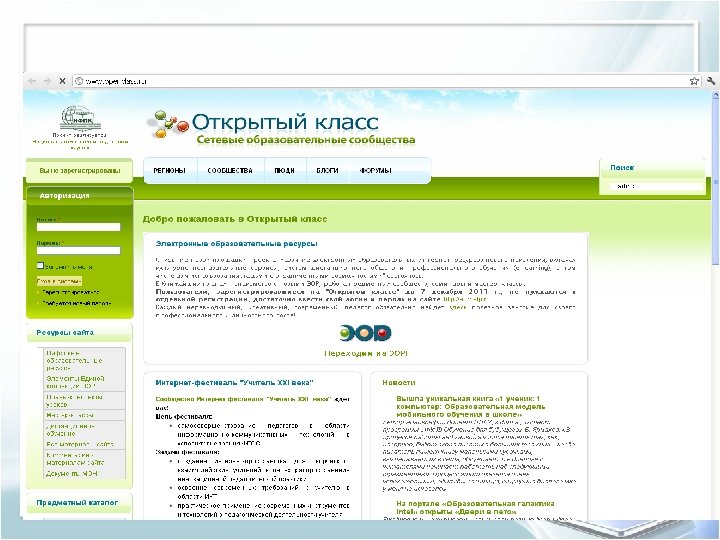Click the Электронные образовательные ресурсы heading
This screenshot has height=540, width=720.
tap(236, 243)
